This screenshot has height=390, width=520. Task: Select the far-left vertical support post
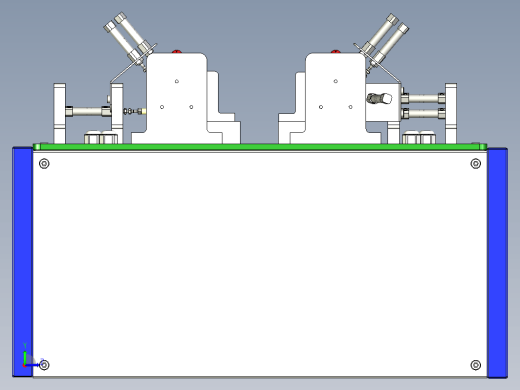click(x=59, y=114)
